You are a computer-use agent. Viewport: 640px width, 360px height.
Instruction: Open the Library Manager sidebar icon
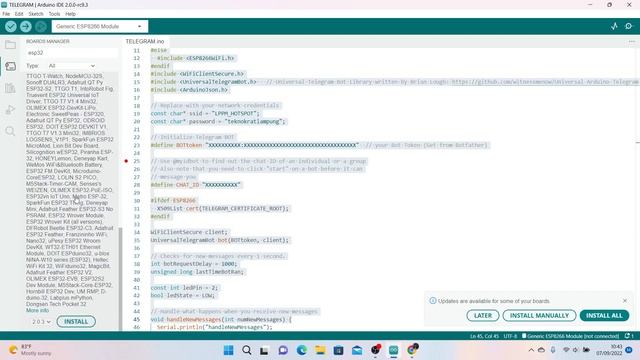(10, 88)
